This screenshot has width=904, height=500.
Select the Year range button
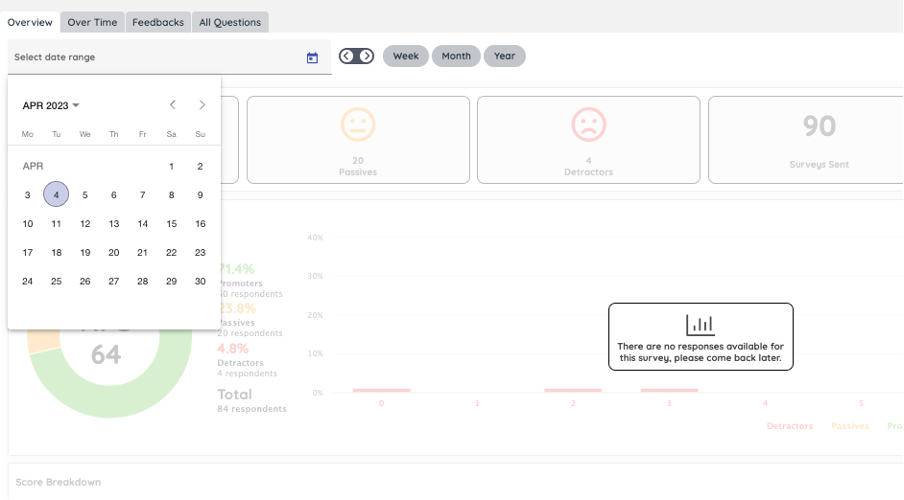tap(504, 56)
